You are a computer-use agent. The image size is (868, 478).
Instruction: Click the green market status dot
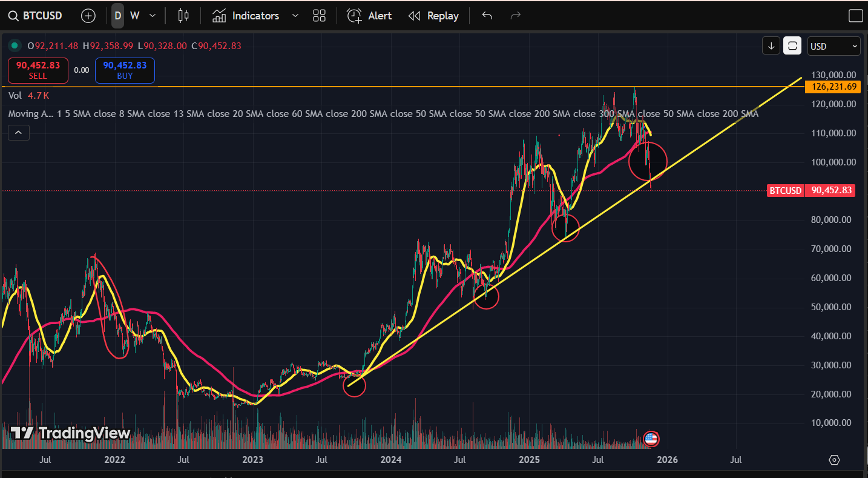tap(14, 45)
